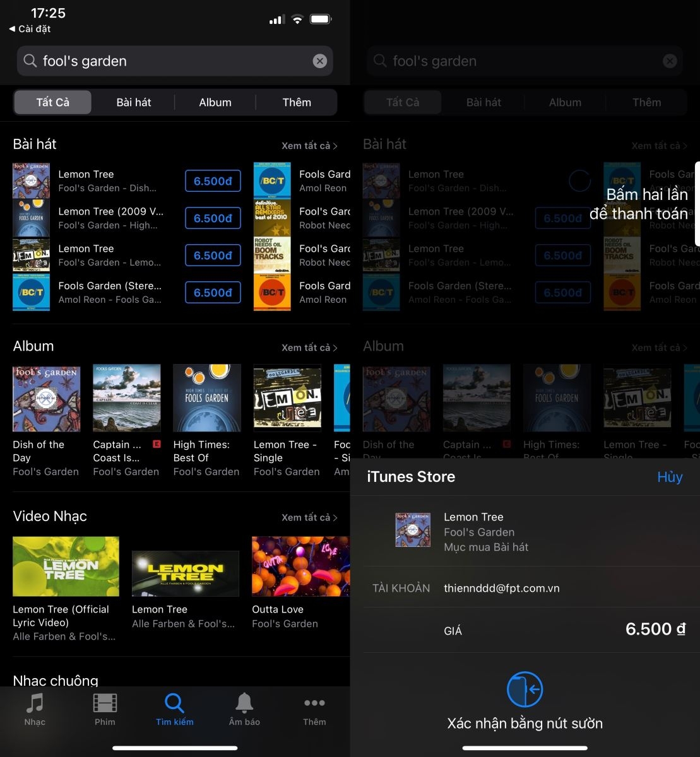Open the High Times: Best Of album cover
Screen dimensions: 700x757
pyautogui.click(x=207, y=398)
